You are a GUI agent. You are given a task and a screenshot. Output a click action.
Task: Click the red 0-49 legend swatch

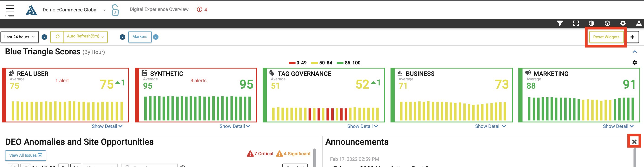(292, 63)
